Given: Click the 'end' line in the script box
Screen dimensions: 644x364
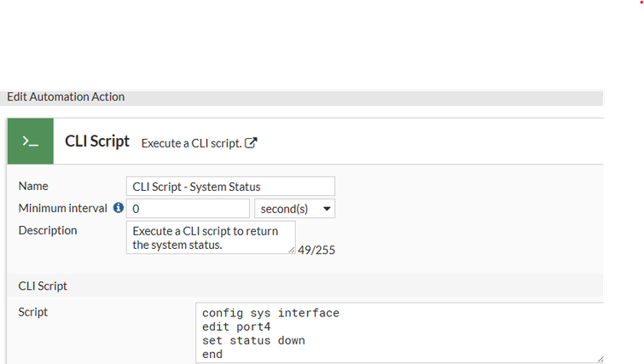Looking at the screenshot, I should (x=212, y=354).
